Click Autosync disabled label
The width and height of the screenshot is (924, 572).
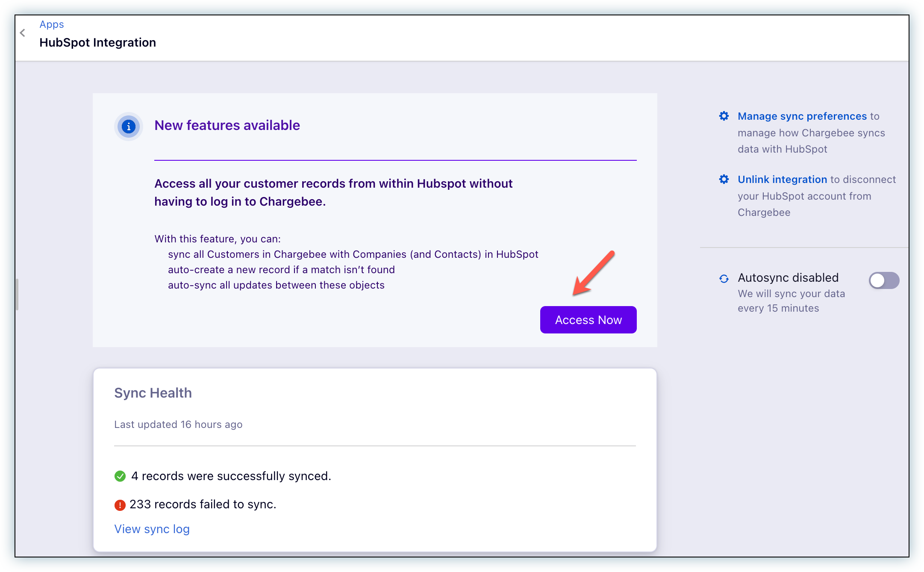(x=788, y=277)
